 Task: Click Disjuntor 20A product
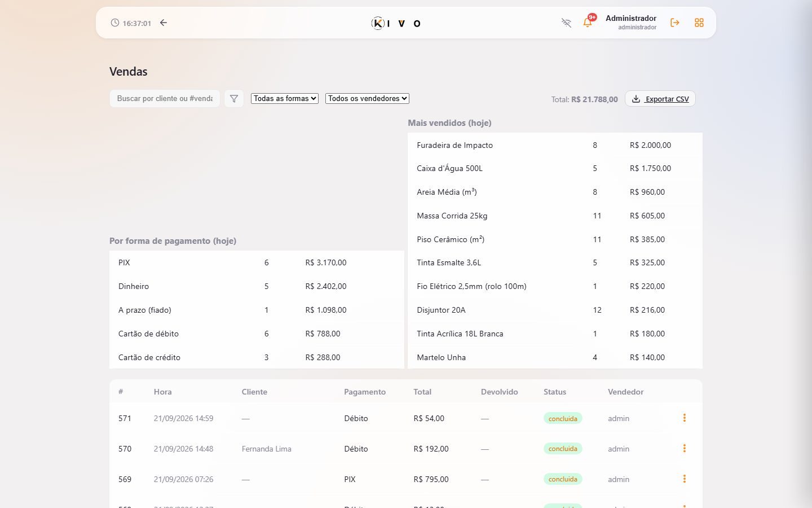click(441, 310)
